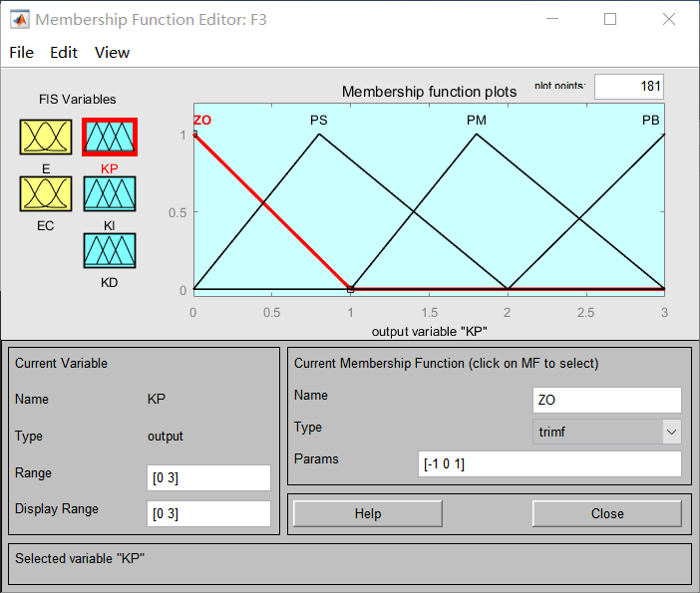Select the E input variable icon
Viewport: 700px width, 593px height.
tap(46, 137)
